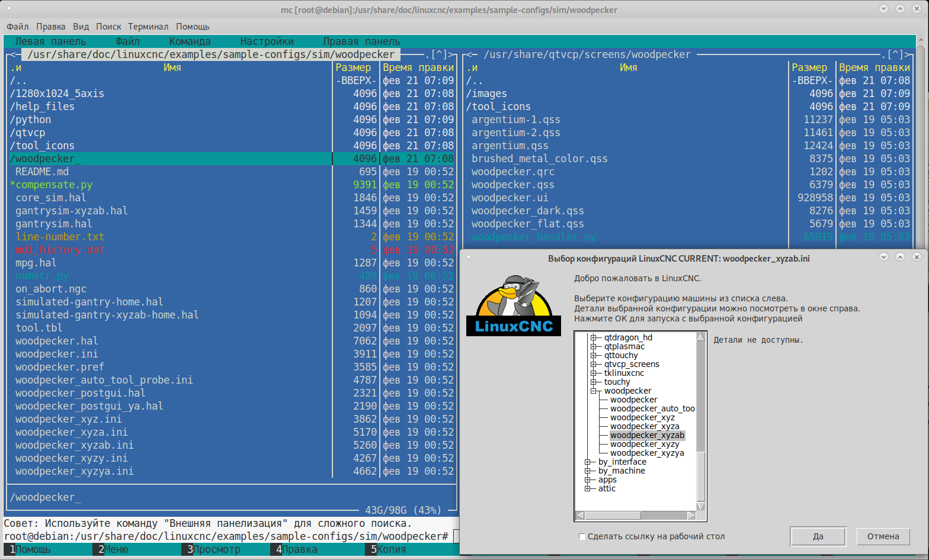The image size is (929, 560).
Task: Expand the apps tree node
Action: [x=587, y=479]
